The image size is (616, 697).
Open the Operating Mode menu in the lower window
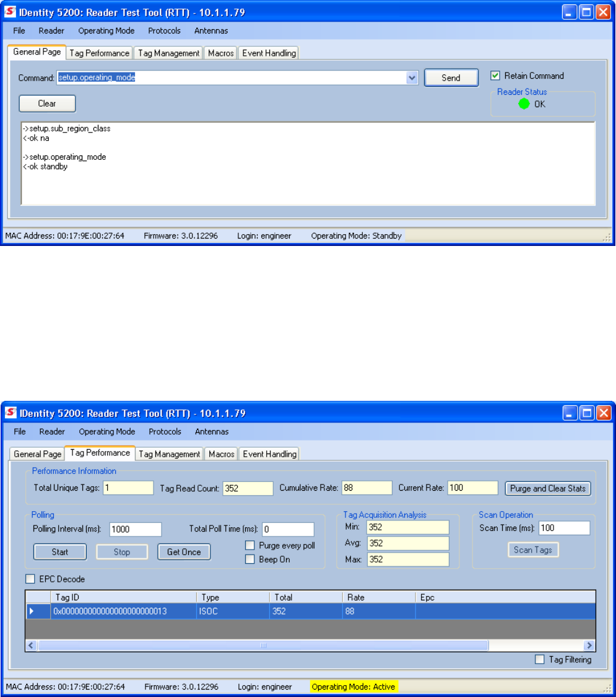coord(107,432)
